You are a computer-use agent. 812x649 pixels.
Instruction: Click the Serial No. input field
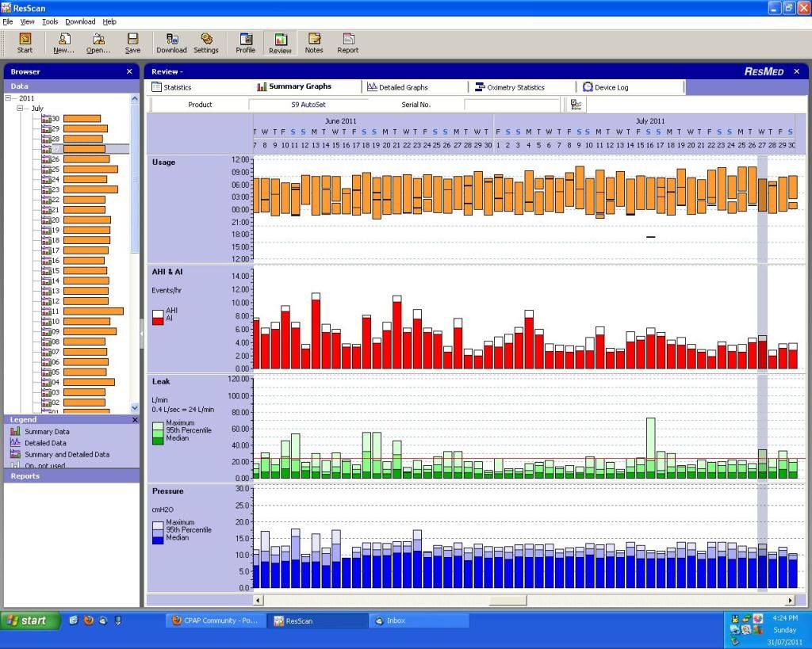coord(511,105)
